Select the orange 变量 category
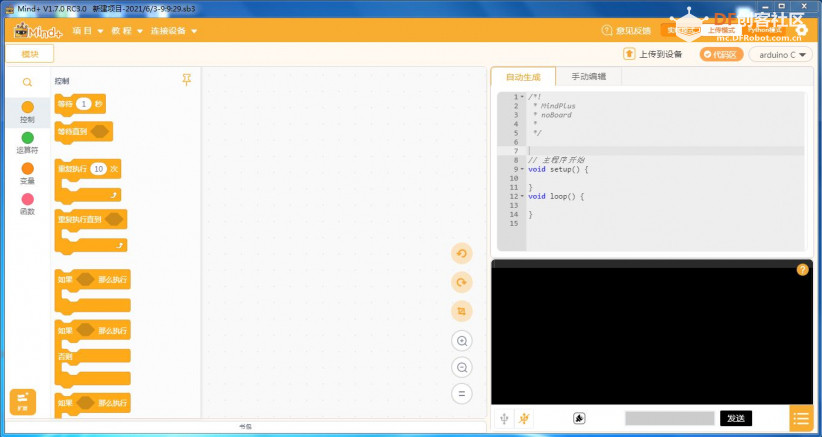This screenshot has width=822, height=437. 27,168
